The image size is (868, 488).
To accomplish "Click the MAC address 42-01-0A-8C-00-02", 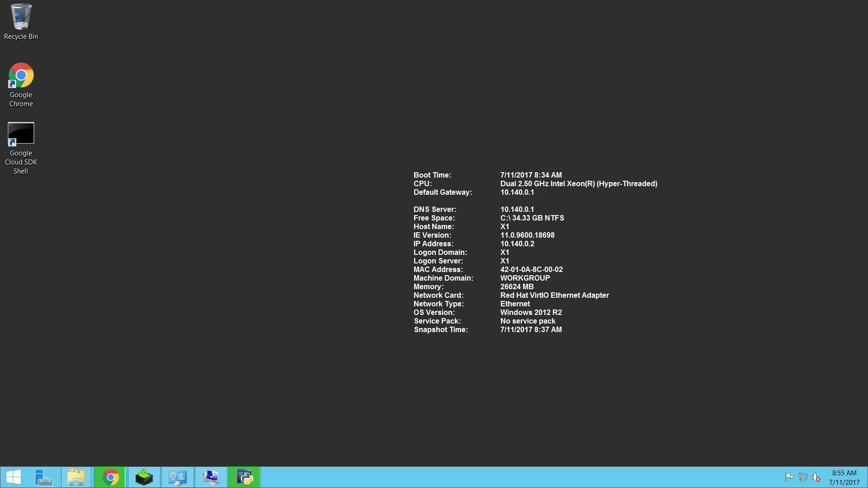I will pos(532,270).
